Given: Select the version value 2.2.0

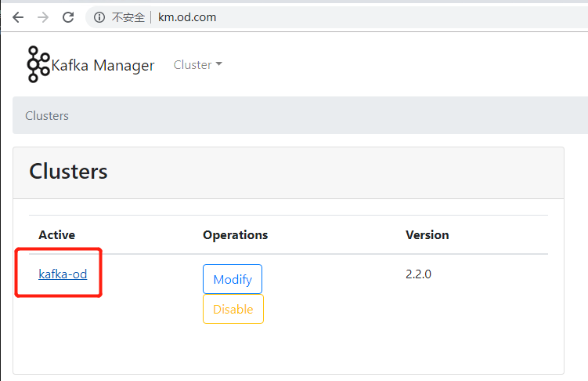Looking at the screenshot, I should point(418,274).
